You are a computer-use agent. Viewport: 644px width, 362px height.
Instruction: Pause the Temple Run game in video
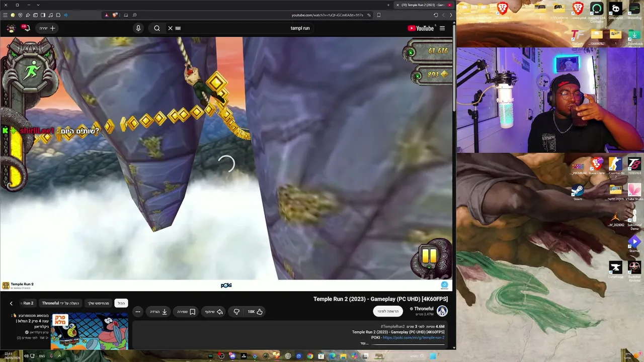coord(429,256)
